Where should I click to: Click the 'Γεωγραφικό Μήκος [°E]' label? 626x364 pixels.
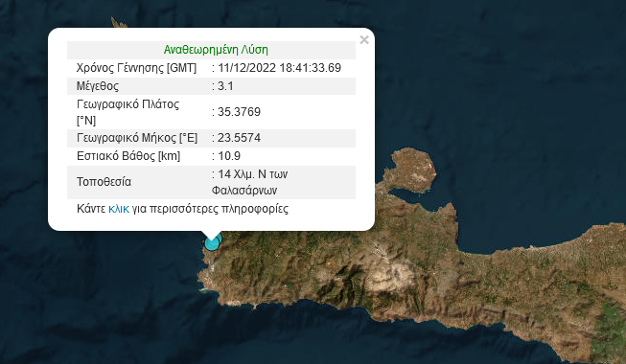137,138
